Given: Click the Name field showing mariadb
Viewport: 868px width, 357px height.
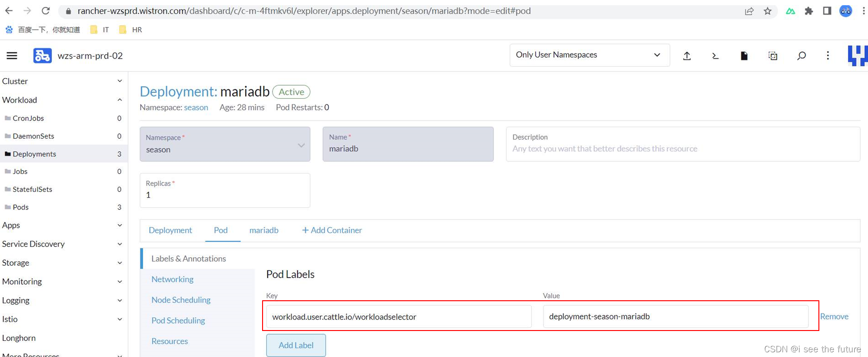Looking at the screenshot, I should (408, 144).
